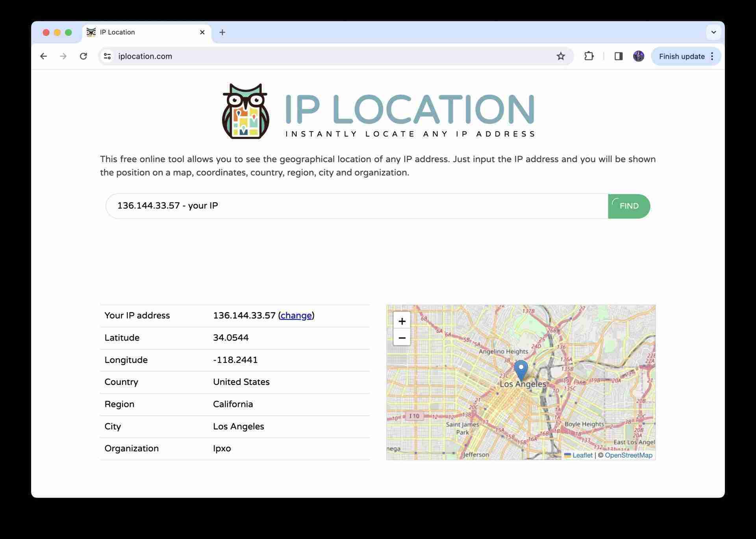Zoom in on the map
The width and height of the screenshot is (756, 539).
(402, 321)
